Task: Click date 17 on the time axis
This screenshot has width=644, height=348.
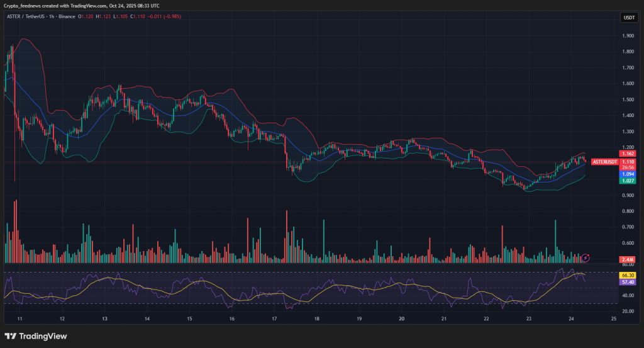Action: 274,319
